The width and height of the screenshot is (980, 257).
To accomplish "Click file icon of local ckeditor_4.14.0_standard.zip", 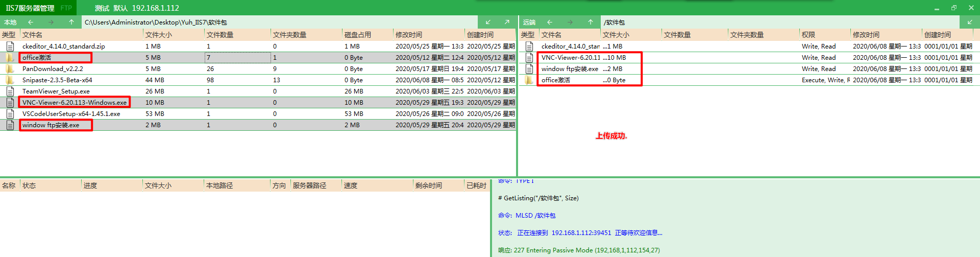I will 10,46.
